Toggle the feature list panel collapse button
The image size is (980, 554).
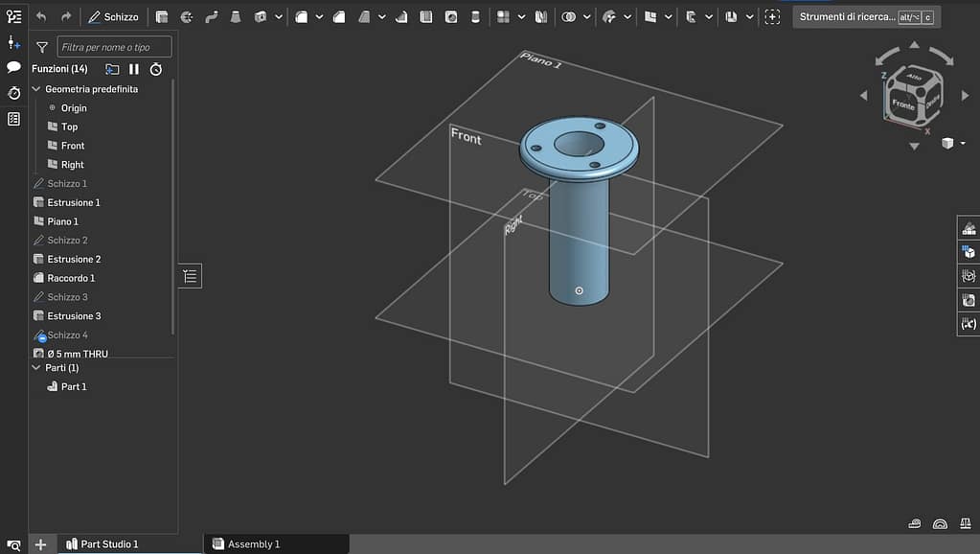pos(190,276)
